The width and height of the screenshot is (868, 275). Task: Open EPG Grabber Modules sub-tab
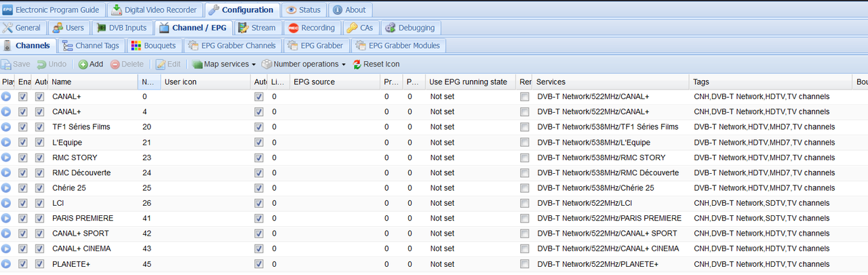coord(398,45)
